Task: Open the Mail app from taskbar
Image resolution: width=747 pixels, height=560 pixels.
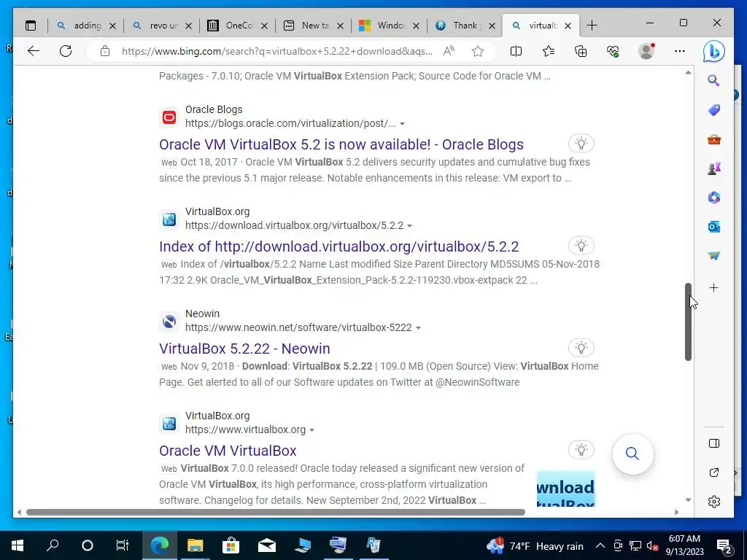Action: tap(267, 545)
